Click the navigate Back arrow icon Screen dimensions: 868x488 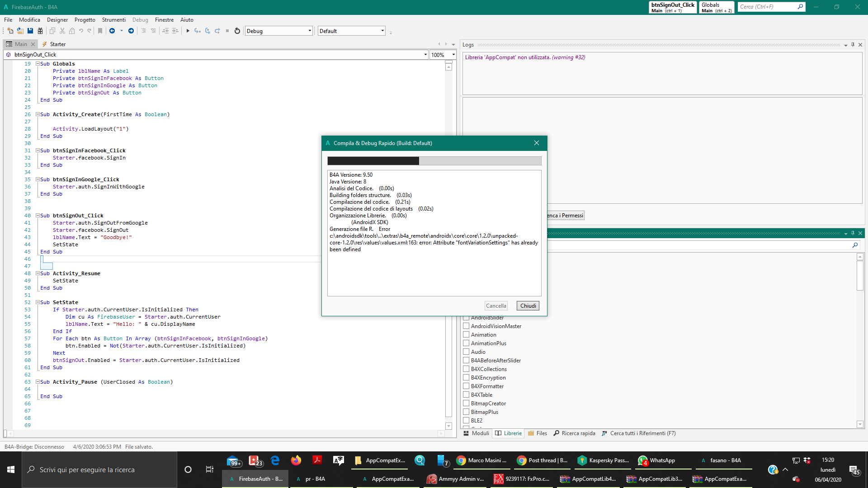(112, 31)
